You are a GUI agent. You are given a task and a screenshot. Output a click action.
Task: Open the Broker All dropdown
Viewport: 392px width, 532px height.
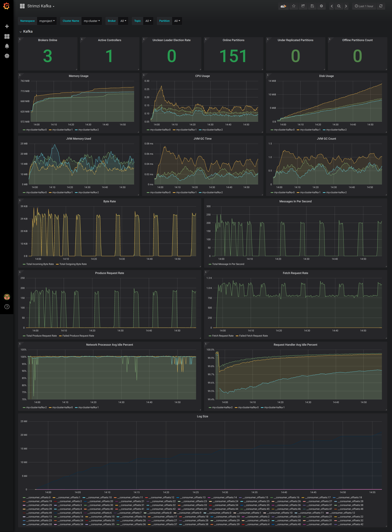(123, 21)
